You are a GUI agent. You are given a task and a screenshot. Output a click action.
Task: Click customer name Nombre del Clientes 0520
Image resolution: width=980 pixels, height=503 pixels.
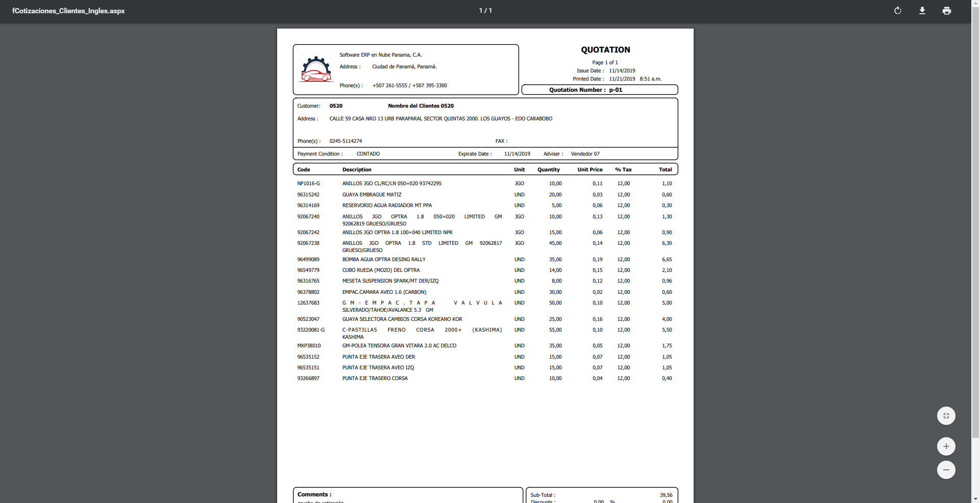[x=421, y=106]
